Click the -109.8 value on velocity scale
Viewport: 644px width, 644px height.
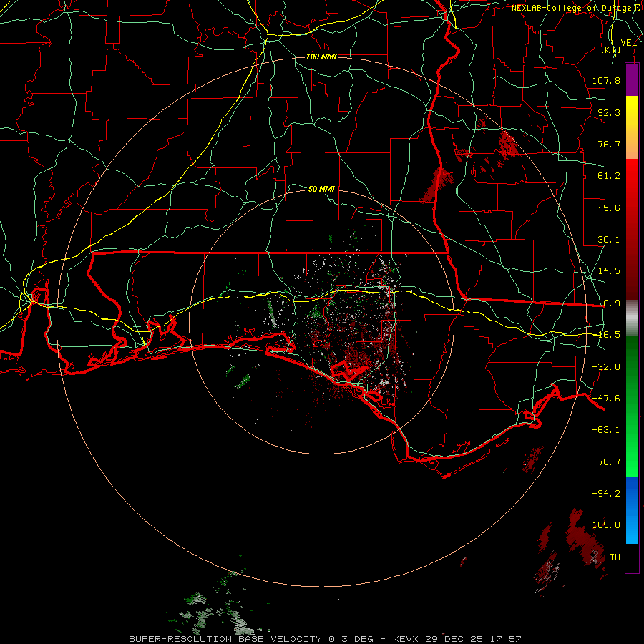point(604,525)
